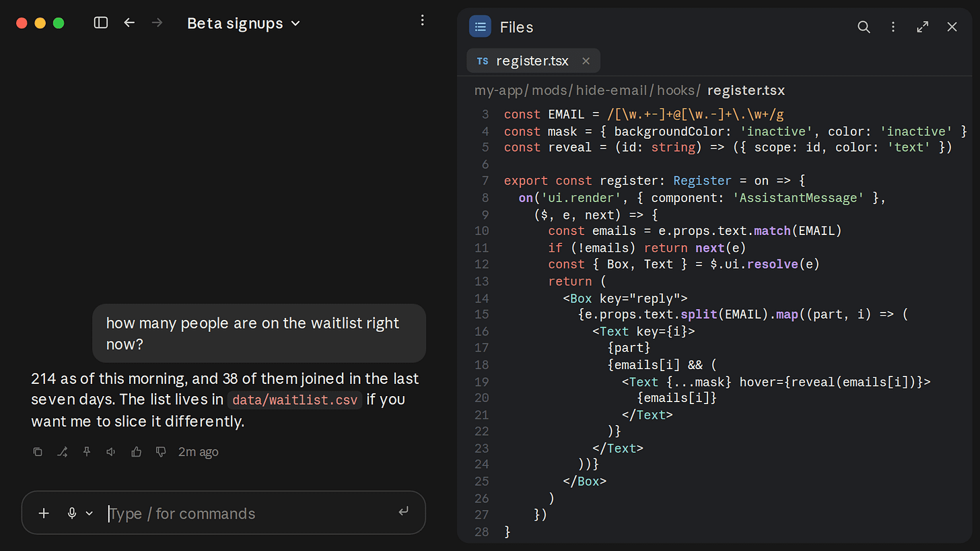The height and width of the screenshot is (551, 980).
Task: Click the data/waitlist.csv inline code
Action: [x=295, y=399]
